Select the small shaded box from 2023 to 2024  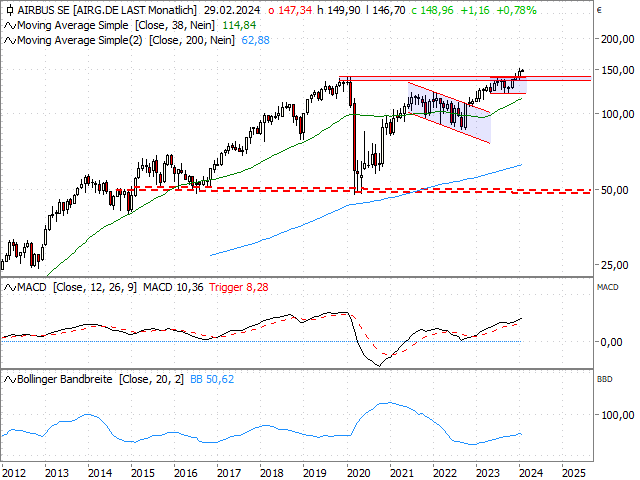coord(508,85)
